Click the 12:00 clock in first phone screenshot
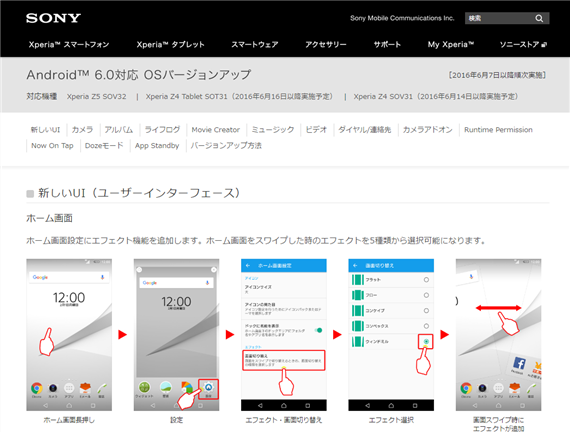The height and width of the screenshot is (432, 570). coord(69,298)
